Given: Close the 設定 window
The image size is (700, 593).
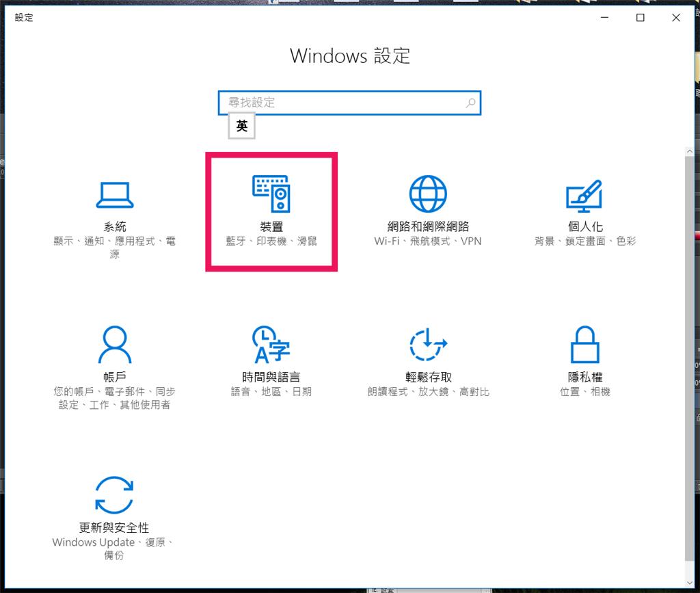Looking at the screenshot, I should point(676,17).
